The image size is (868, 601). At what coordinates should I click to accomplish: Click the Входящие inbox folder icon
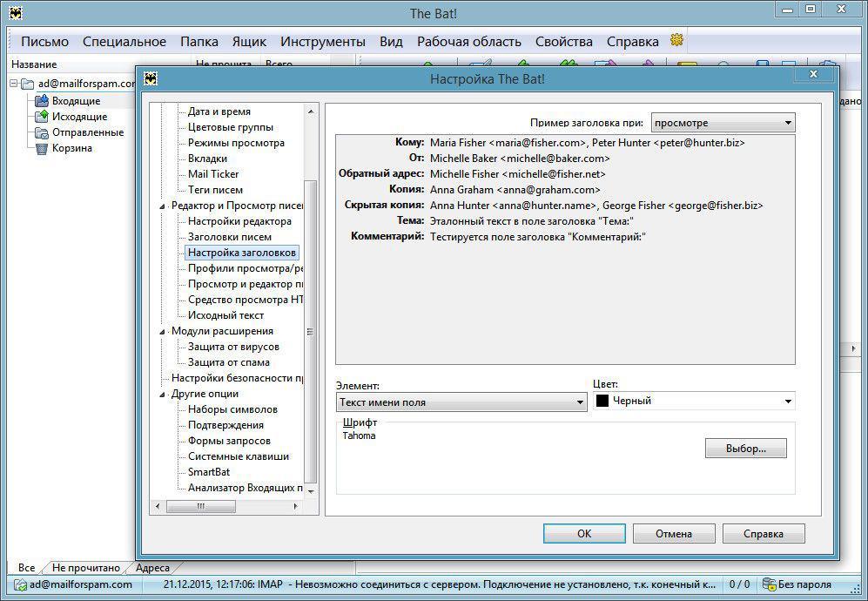42,101
